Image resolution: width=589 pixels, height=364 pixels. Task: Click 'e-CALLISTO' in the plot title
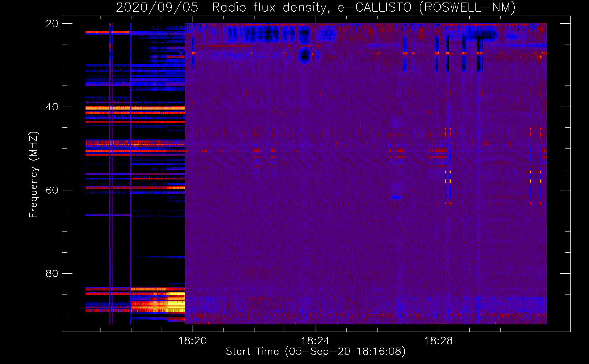(x=375, y=8)
